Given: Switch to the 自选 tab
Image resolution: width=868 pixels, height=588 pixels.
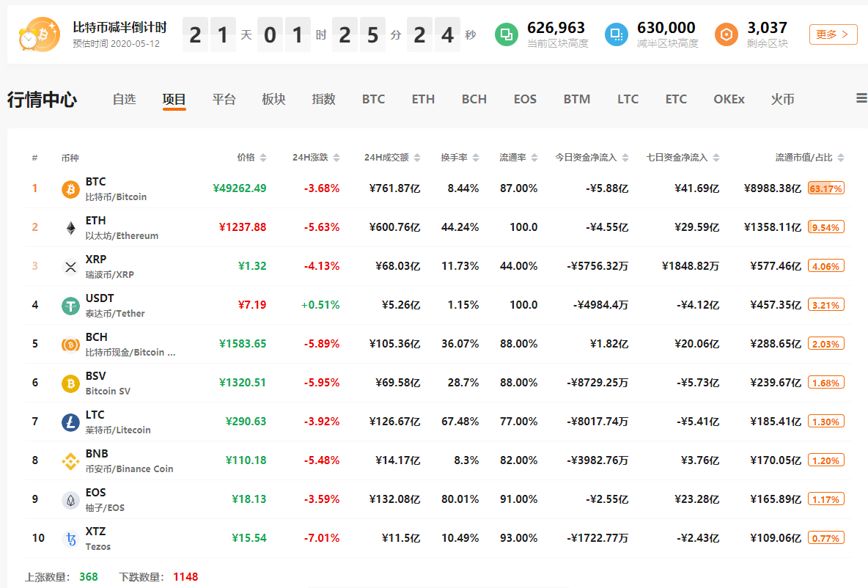Looking at the screenshot, I should 124,99.
